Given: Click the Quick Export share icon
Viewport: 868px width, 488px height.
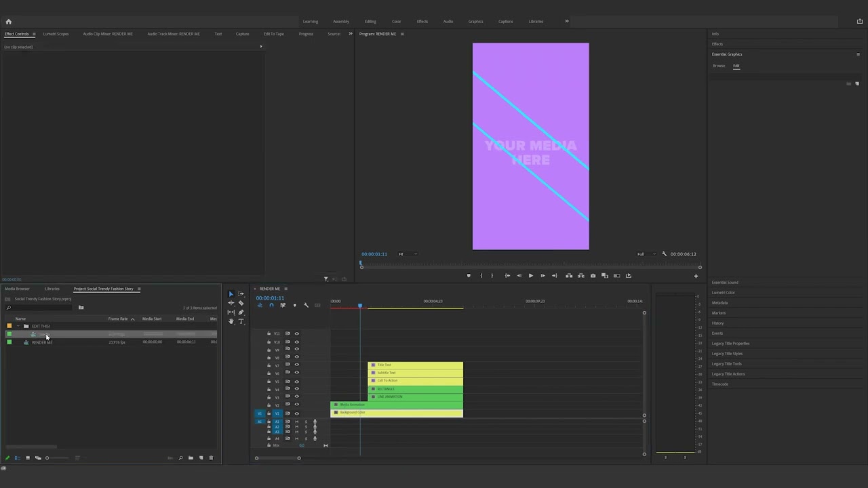Looking at the screenshot, I should 860,21.
